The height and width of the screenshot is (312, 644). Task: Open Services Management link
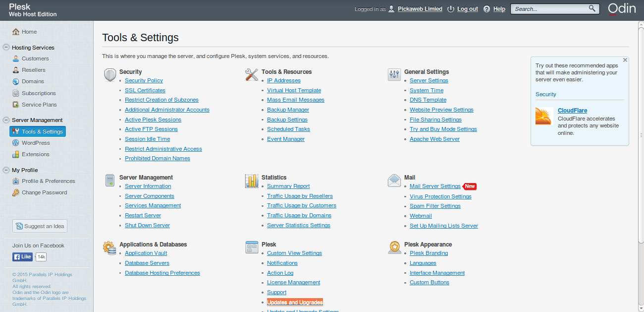[153, 205]
